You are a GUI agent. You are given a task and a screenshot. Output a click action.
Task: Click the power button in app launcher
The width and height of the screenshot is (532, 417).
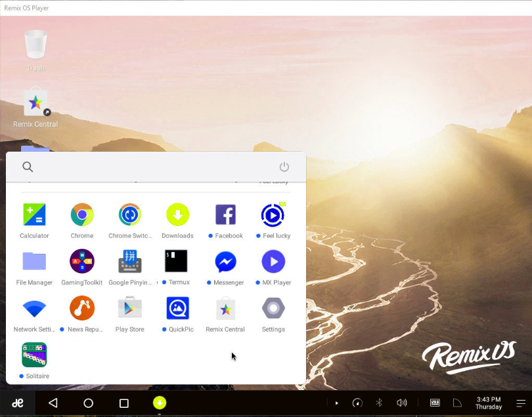pos(284,167)
